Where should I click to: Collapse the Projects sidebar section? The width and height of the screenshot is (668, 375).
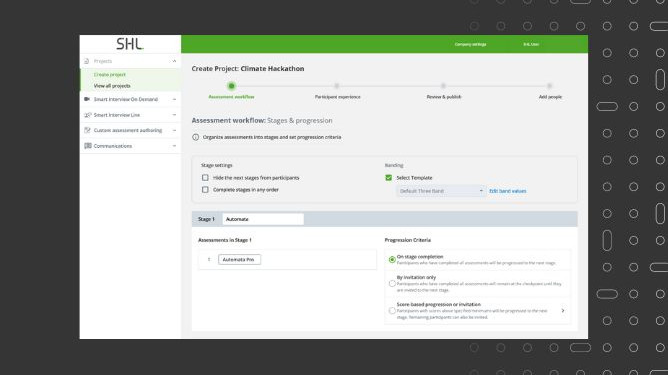click(x=174, y=61)
